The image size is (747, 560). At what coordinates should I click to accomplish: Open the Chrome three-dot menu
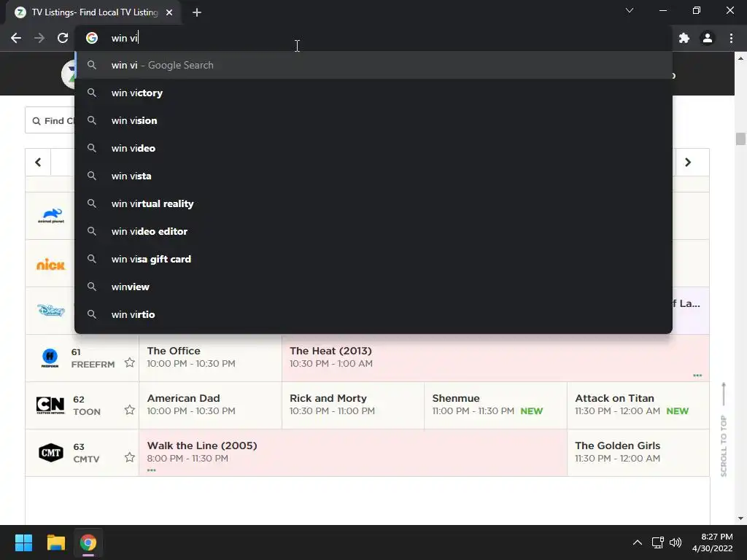pos(731,38)
